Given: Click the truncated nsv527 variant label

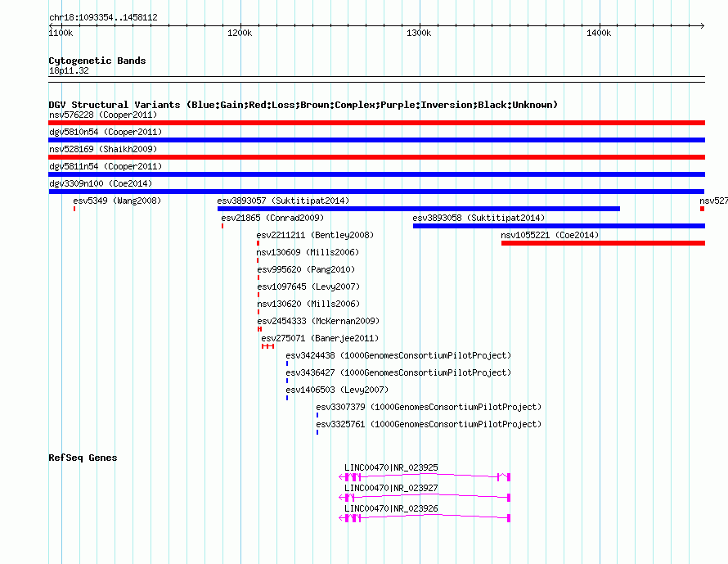Looking at the screenshot, I should coord(713,201).
